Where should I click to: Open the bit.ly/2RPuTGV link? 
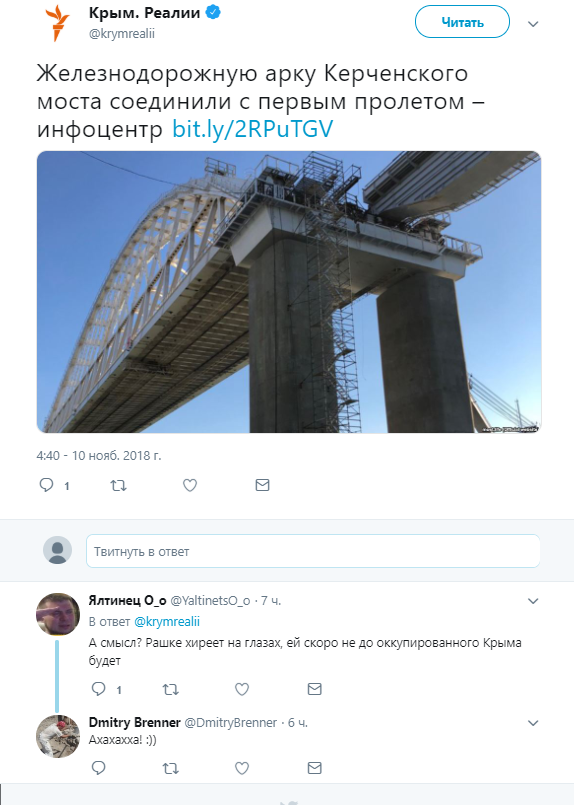click(253, 129)
